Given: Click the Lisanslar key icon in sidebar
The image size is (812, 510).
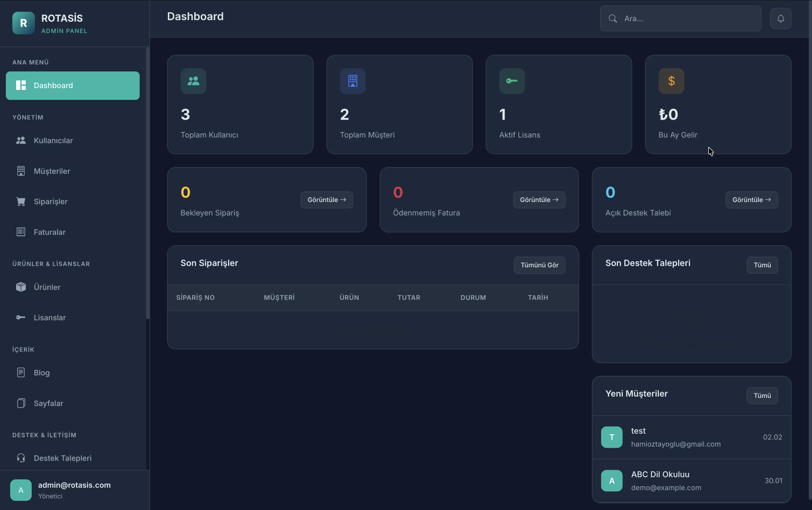Looking at the screenshot, I should (x=21, y=317).
